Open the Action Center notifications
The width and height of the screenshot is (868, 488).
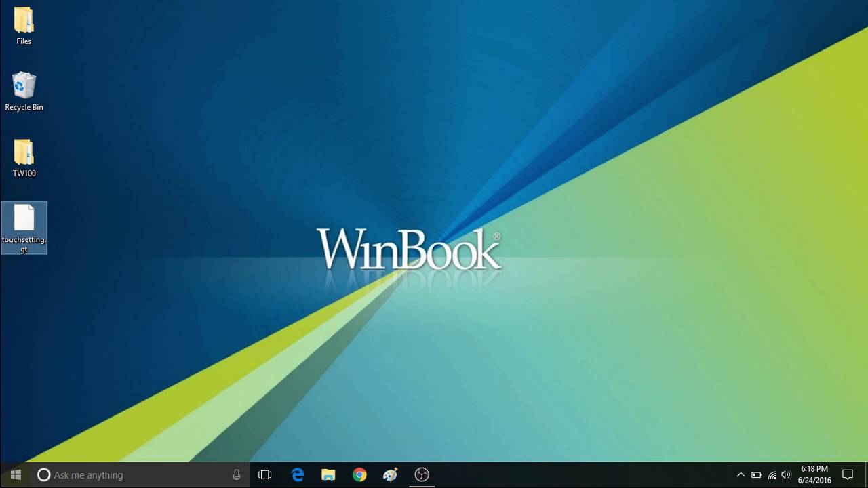point(848,474)
